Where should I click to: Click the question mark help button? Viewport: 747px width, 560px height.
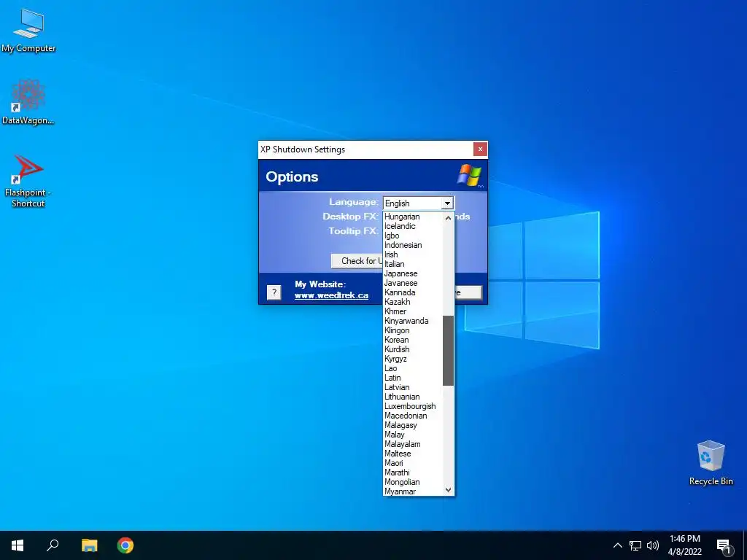click(x=274, y=292)
